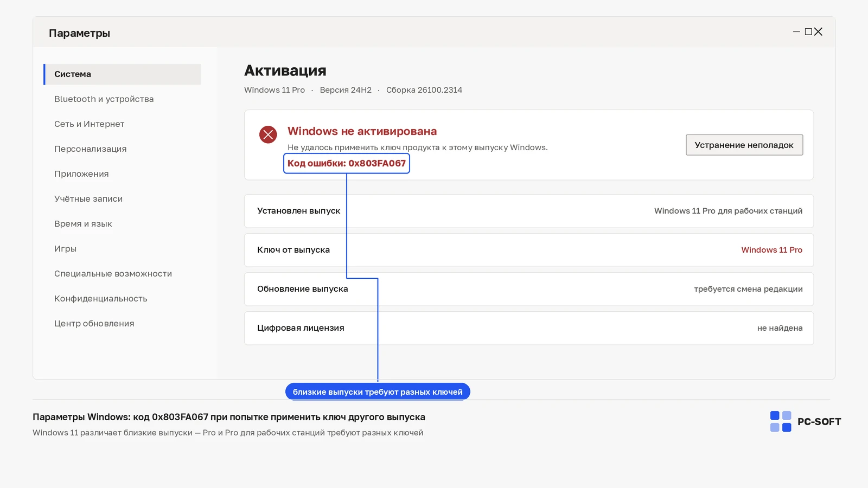Viewport: 868px width, 488px height.
Task: Close the Параметры window
Action: coord(819,32)
